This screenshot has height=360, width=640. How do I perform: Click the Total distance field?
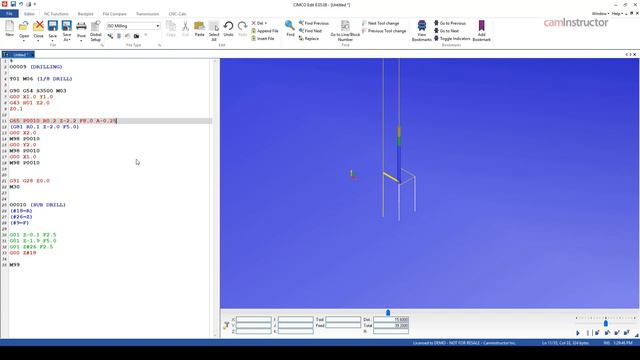[x=391, y=326]
